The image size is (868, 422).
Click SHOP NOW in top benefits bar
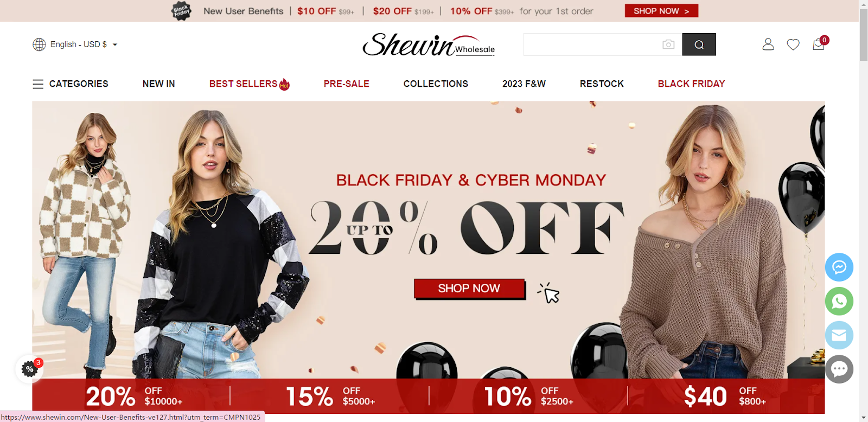coord(661,11)
